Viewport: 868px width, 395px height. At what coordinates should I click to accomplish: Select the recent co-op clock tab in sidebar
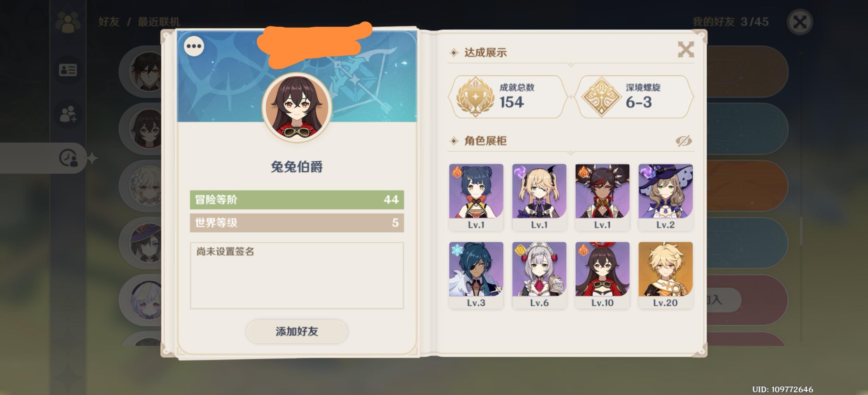tap(69, 158)
